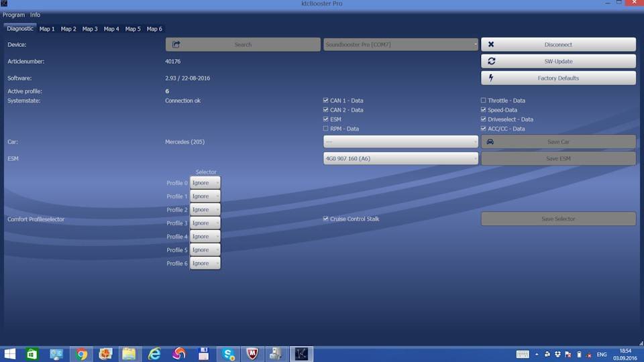Viewport: 644px width, 362px height.
Task: Open the on-screen keyboard tray icon
Action: coord(523,354)
